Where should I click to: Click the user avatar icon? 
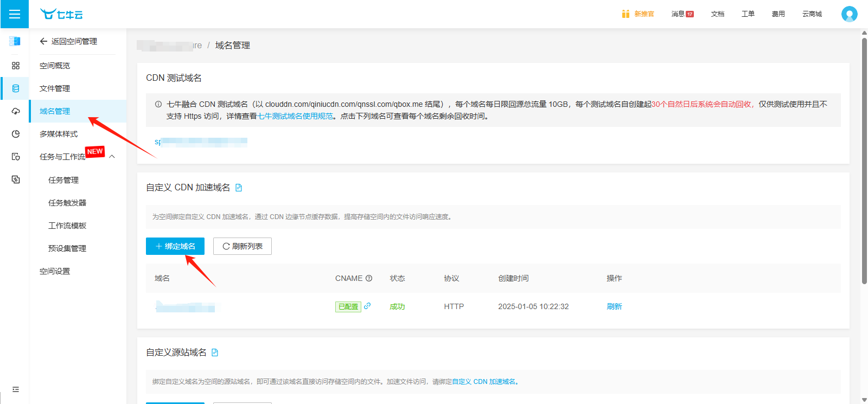[849, 14]
